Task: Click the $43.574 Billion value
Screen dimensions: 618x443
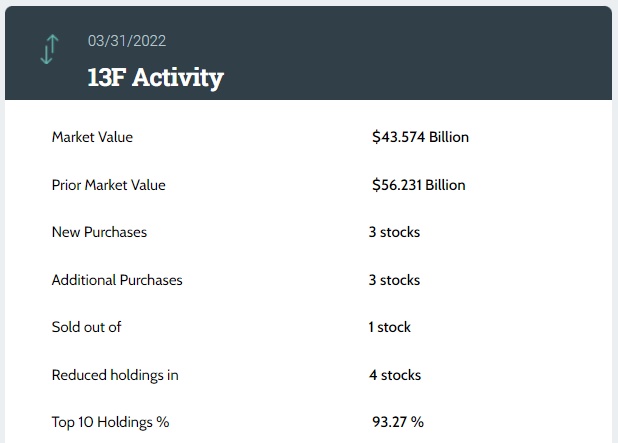Action: click(420, 137)
